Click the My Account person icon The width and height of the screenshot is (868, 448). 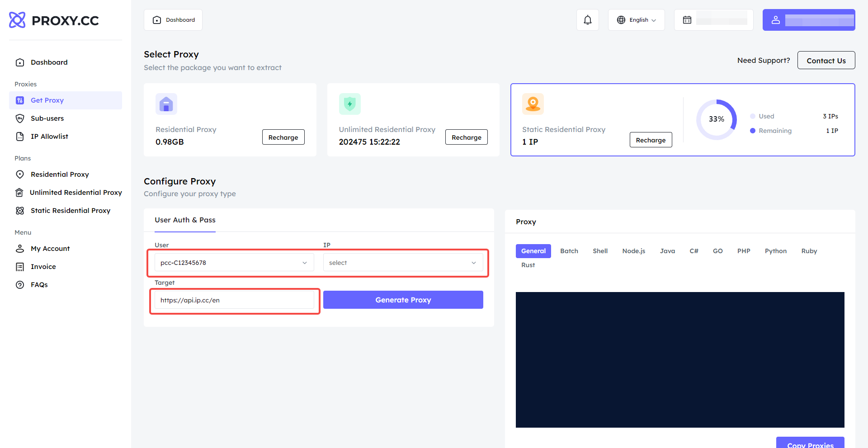20,249
